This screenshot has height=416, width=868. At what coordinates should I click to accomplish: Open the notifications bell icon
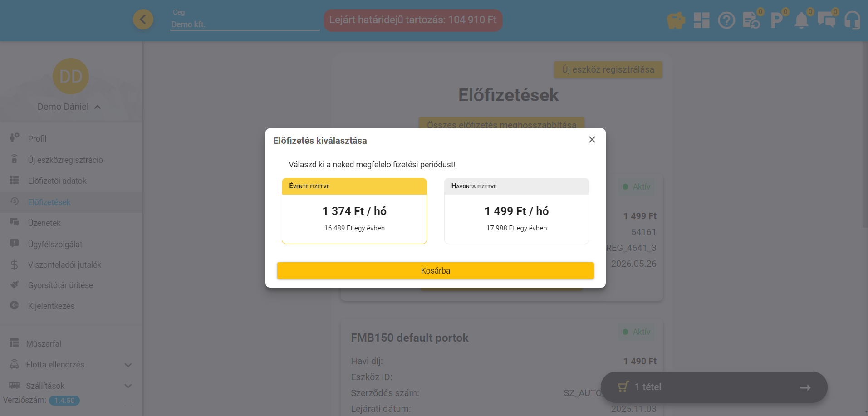tap(801, 20)
